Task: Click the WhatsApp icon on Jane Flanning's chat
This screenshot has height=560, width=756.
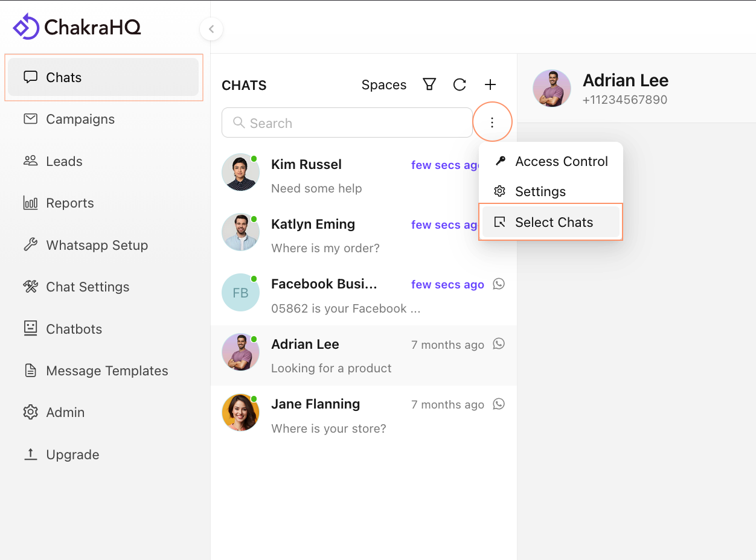Action: click(x=499, y=404)
